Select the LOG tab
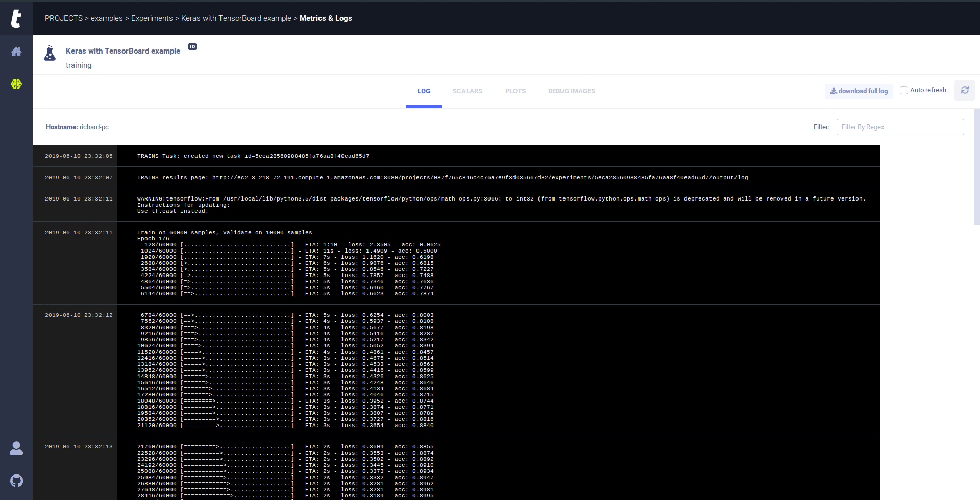The width and height of the screenshot is (980, 500). pyautogui.click(x=424, y=91)
